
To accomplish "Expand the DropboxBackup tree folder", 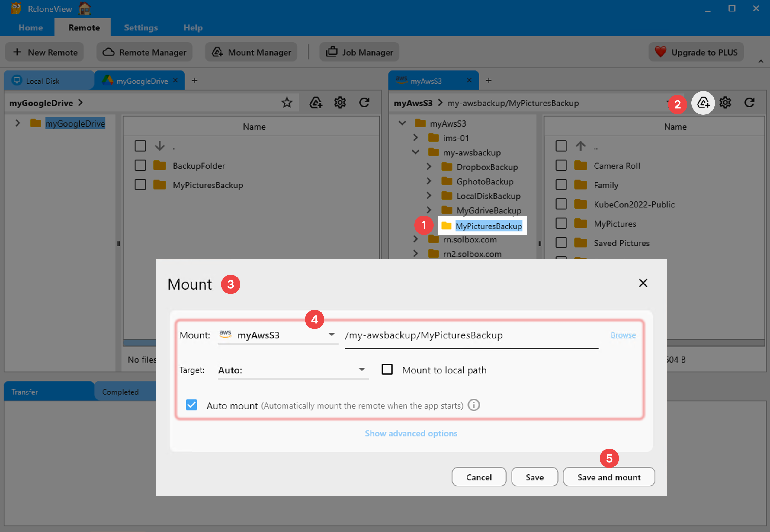I will pos(429,167).
